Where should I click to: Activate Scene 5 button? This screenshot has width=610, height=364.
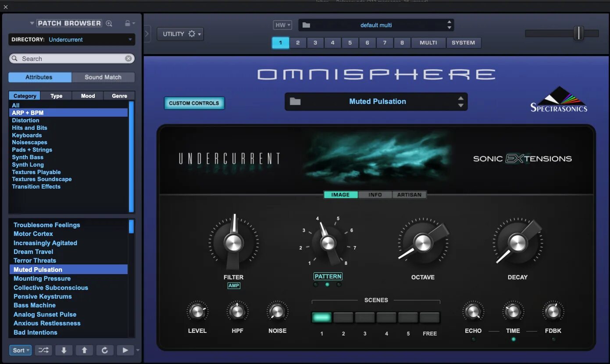pyautogui.click(x=408, y=318)
